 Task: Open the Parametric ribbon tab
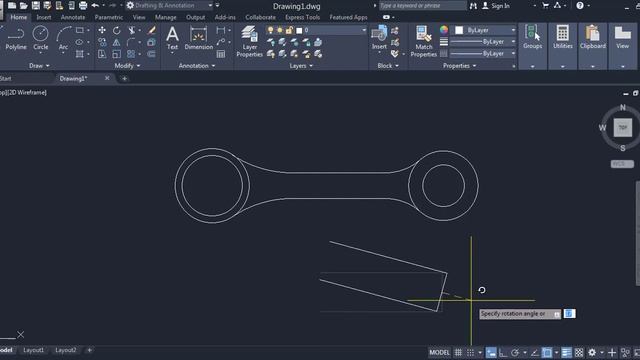click(x=109, y=18)
